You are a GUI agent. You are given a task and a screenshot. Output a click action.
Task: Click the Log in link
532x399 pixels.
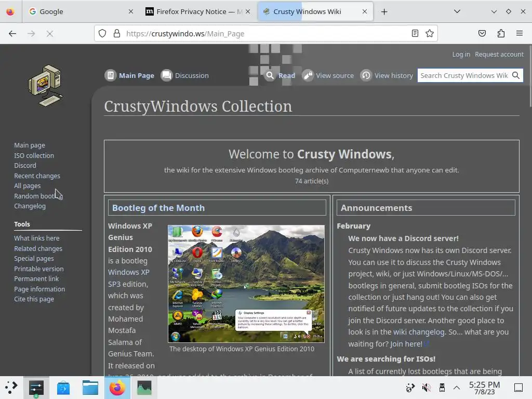[461, 54]
